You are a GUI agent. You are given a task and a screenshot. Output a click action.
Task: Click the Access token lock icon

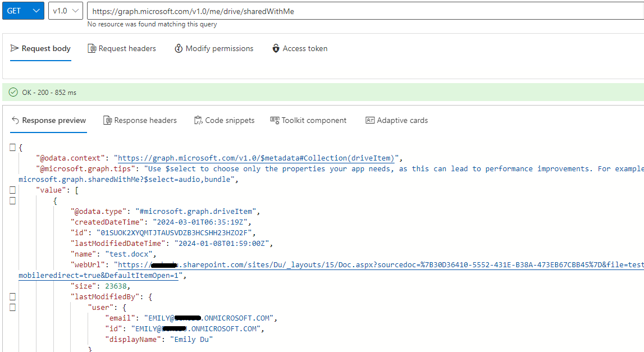pyautogui.click(x=276, y=48)
